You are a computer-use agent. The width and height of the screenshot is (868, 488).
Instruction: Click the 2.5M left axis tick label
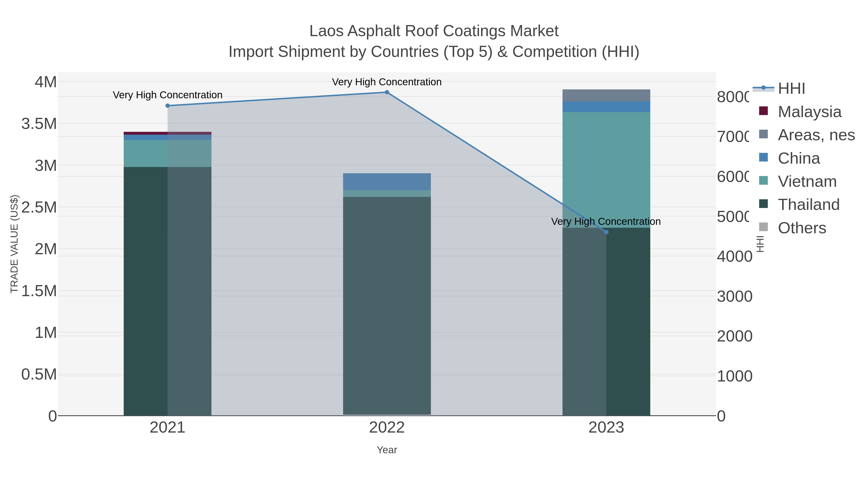click(x=39, y=207)
